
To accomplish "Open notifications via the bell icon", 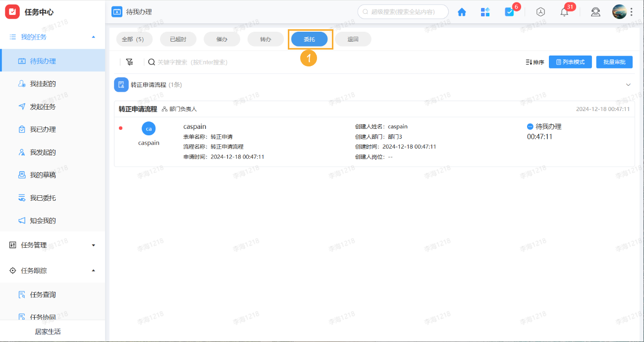I will coord(564,11).
